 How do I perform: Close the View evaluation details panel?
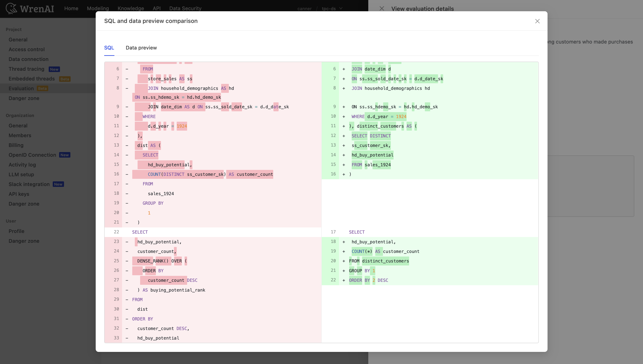[382, 8]
